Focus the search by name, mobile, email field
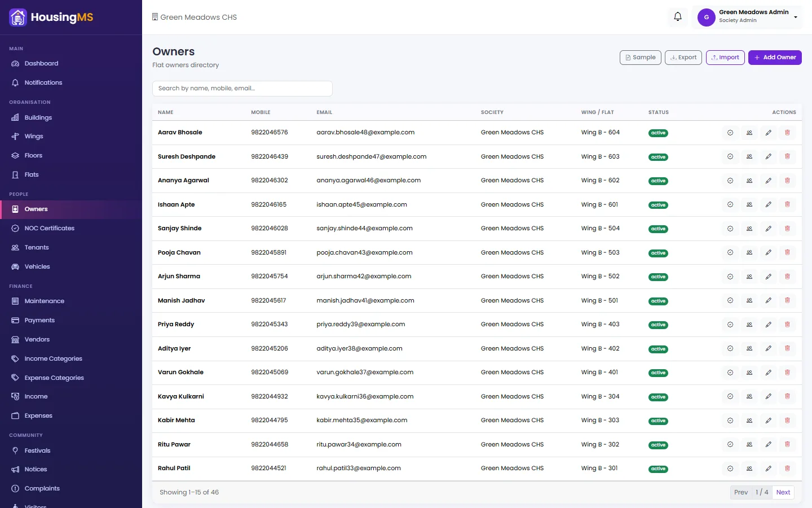Image resolution: width=812 pixels, height=508 pixels. [242, 89]
